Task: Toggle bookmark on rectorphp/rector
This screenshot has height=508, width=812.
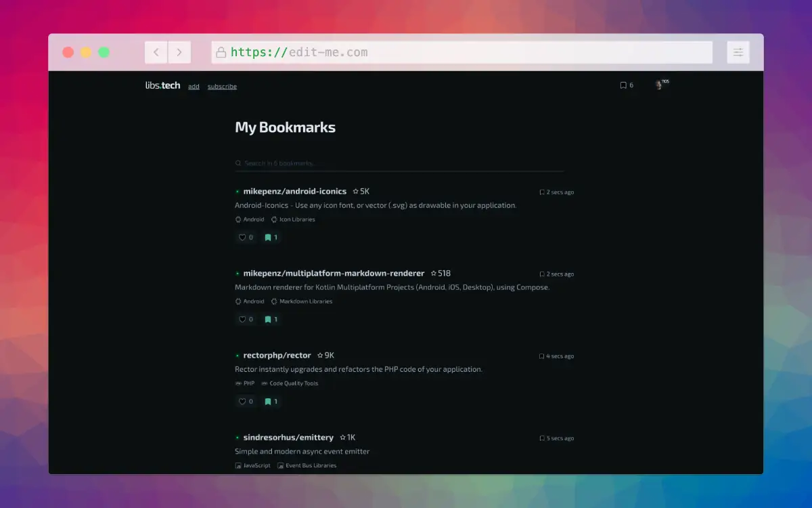Action: point(271,402)
